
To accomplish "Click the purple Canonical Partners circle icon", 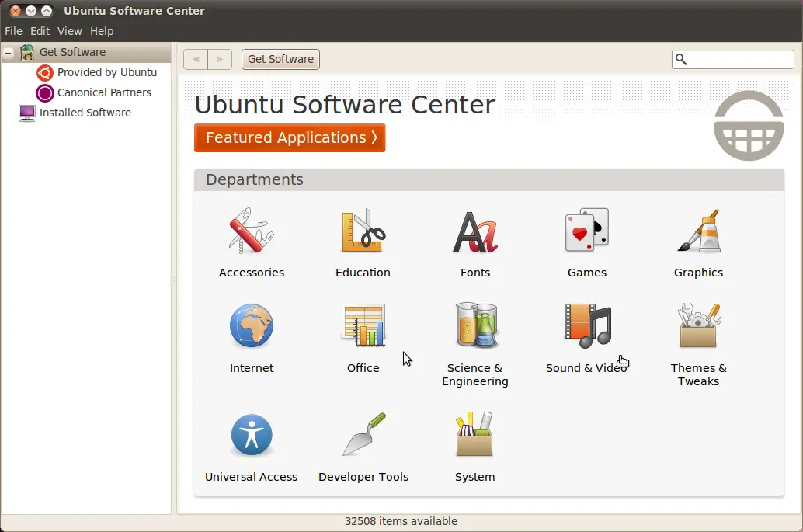I will pyautogui.click(x=45, y=92).
